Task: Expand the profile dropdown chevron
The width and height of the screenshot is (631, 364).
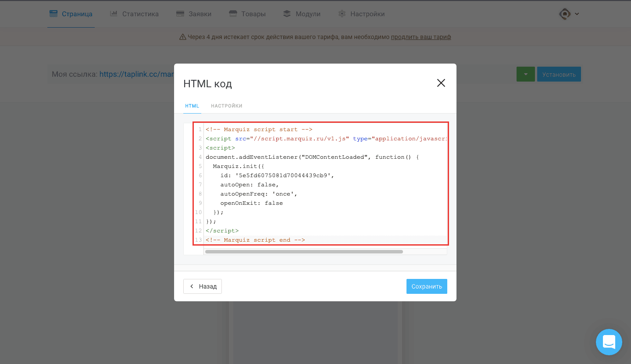Action: click(577, 14)
